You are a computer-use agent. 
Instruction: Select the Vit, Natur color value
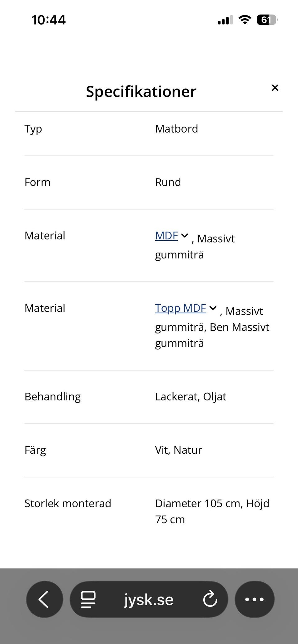click(178, 450)
